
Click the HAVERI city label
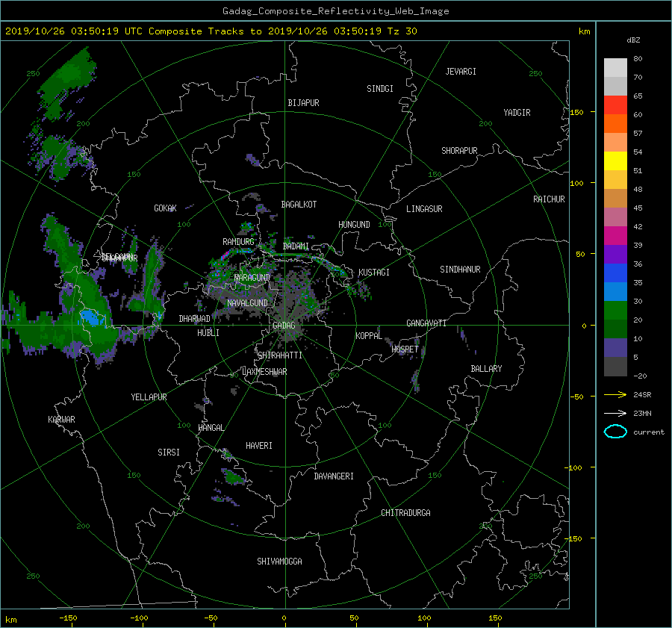coord(259,446)
